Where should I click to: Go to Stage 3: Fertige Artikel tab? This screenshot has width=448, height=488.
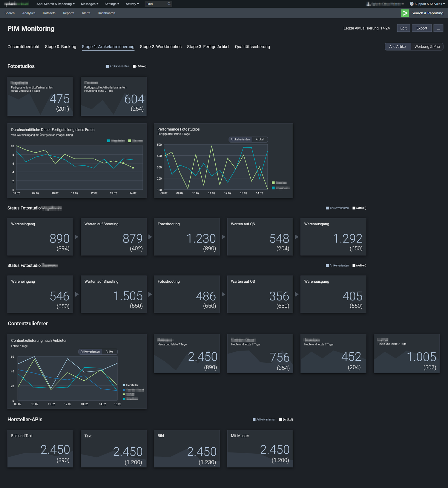208,47
